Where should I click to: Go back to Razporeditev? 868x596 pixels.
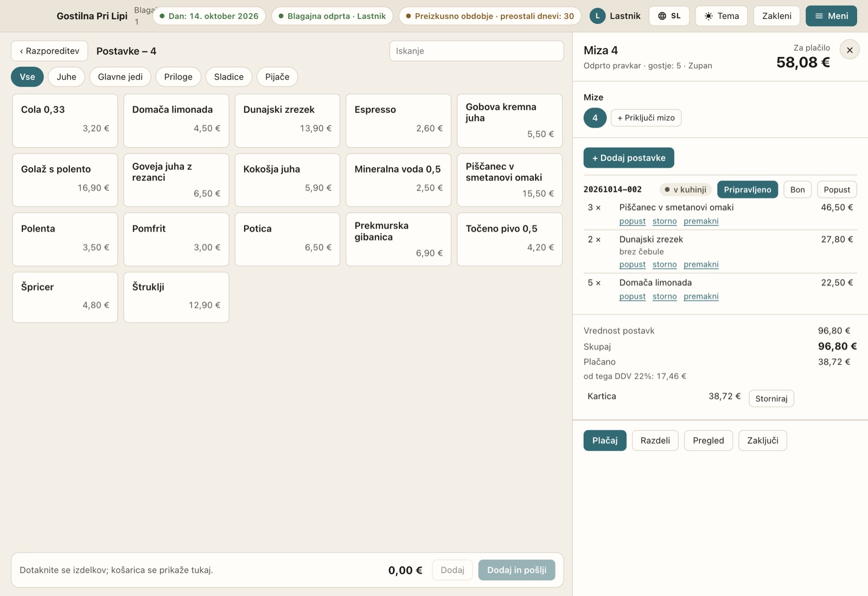tap(49, 51)
